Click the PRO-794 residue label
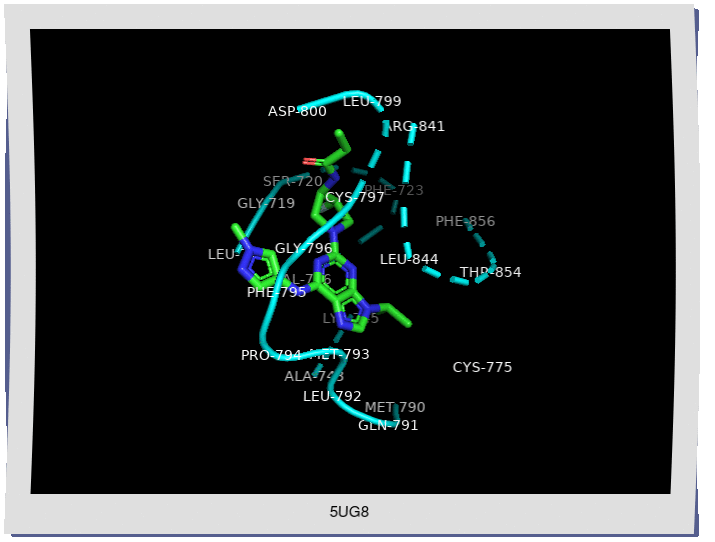Screen dimensions: 715x542 coord(271,356)
